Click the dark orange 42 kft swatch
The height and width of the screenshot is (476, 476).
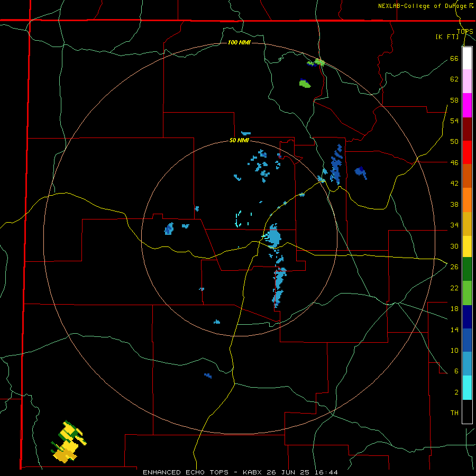pos(467,176)
